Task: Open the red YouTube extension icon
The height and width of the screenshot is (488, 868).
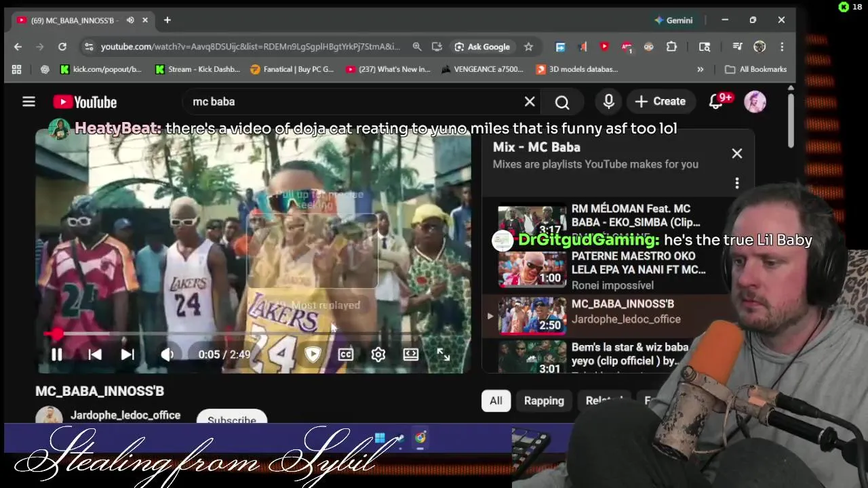Action: (x=604, y=47)
